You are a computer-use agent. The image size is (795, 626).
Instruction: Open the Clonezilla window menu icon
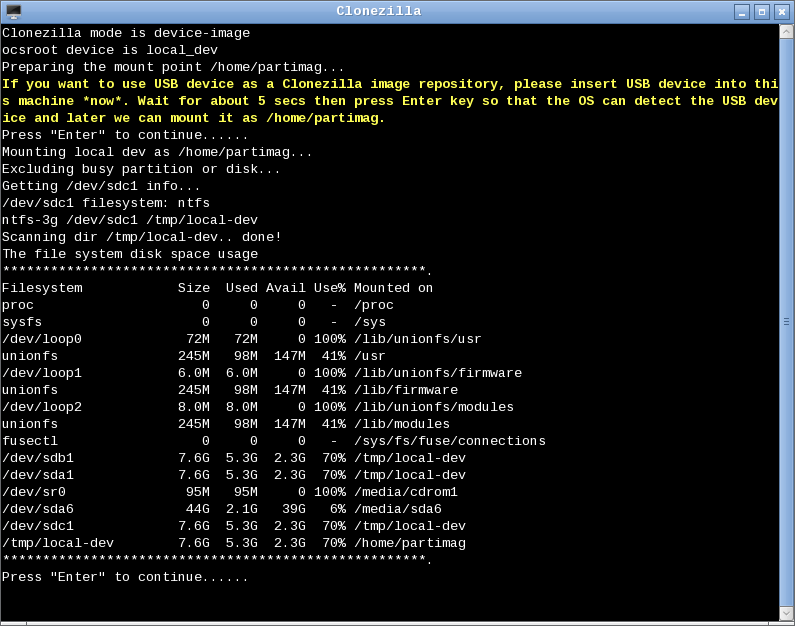pos(14,11)
